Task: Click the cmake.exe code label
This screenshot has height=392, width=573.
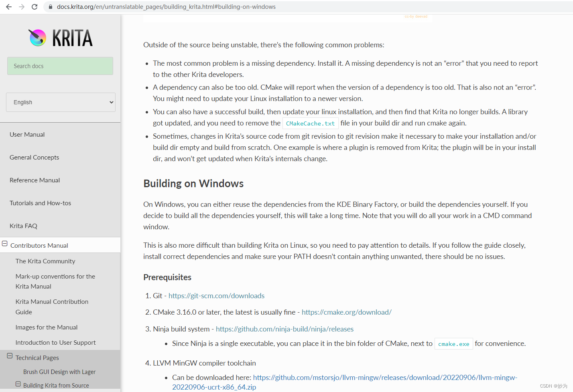Action: coord(453,344)
